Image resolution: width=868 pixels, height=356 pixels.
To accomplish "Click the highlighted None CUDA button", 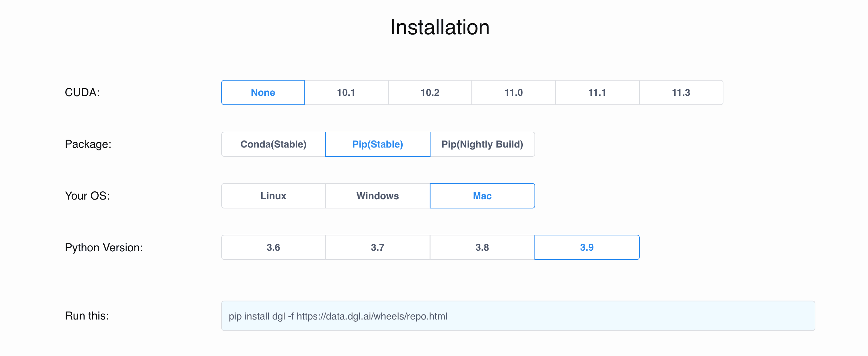I will point(263,92).
